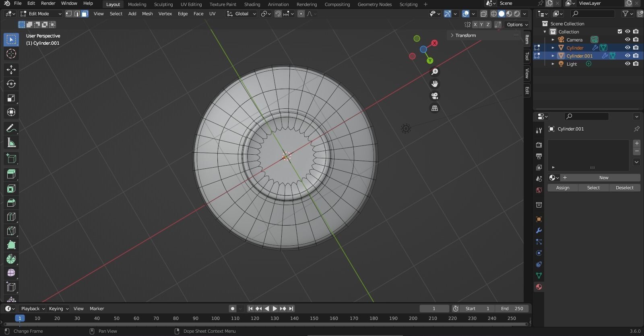Open the Render properties tab
Screen dimensions: 644x336
point(539,145)
